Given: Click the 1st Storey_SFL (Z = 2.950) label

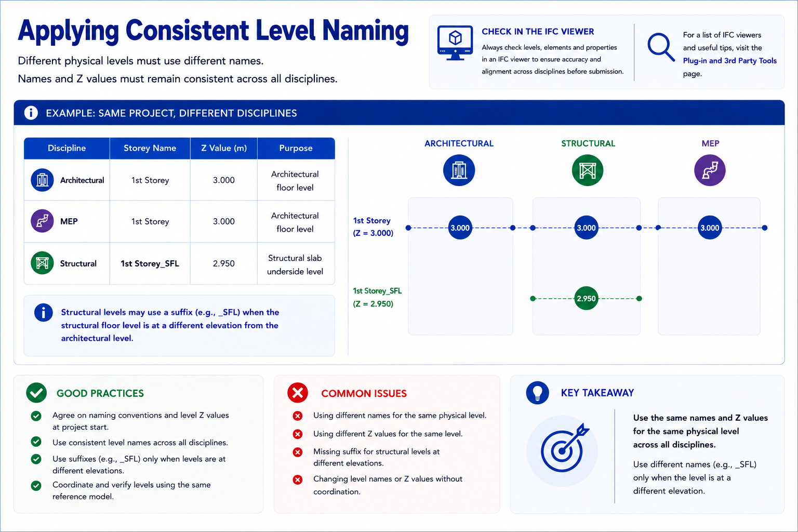Looking at the screenshot, I should [x=377, y=297].
